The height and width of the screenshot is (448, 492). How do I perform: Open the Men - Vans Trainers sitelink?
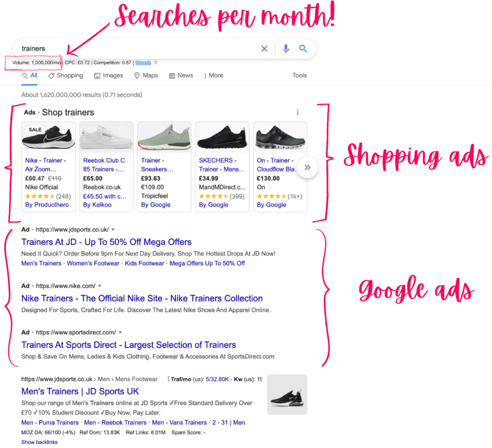pyautogui.click(x=180, y=423)
